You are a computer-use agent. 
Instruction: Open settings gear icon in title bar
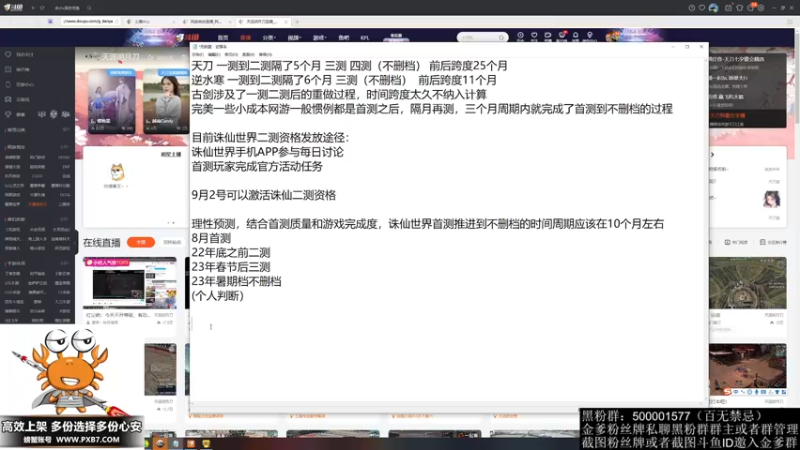761,8
